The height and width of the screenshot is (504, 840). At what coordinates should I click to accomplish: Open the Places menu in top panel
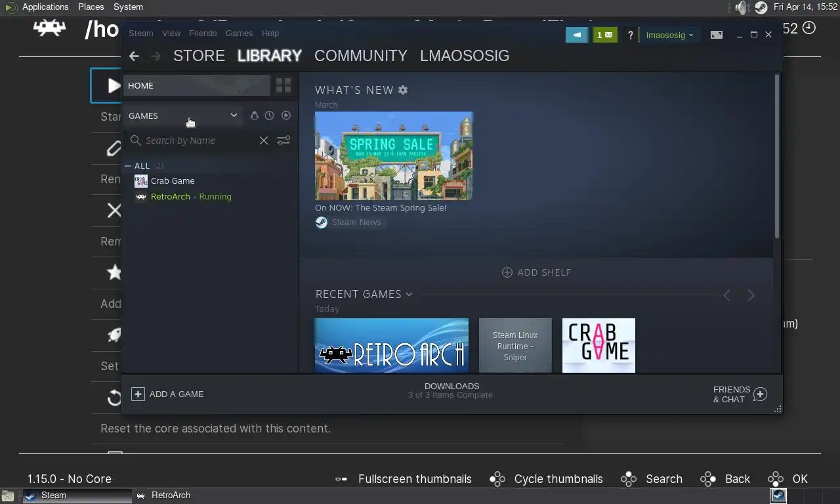point(91,7)
